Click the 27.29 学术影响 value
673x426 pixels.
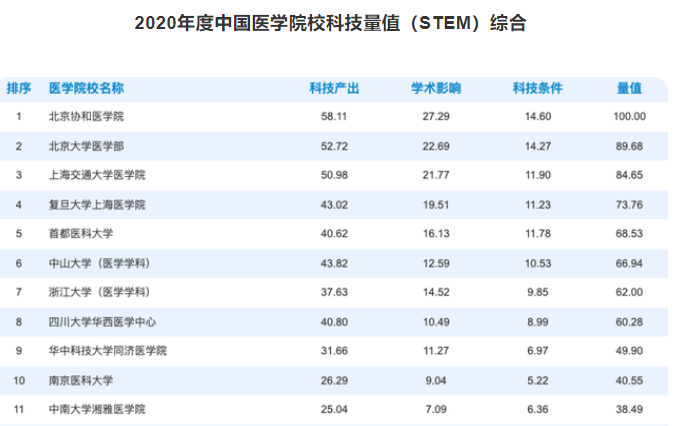point(436,116)
